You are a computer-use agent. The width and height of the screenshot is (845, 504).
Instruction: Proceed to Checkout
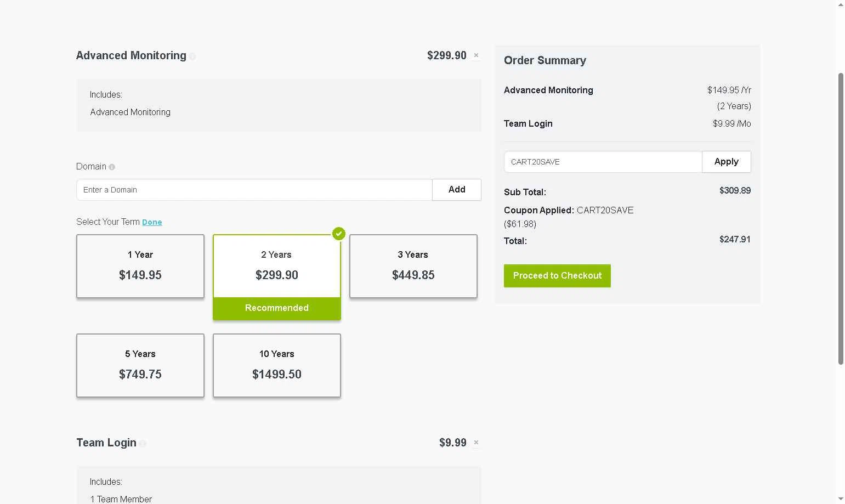click(557, 276)
